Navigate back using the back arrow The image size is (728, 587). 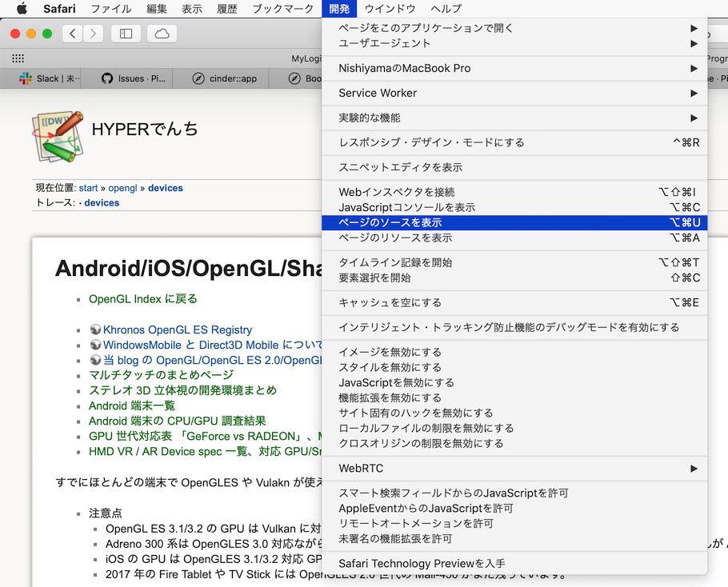pyautogui.click(x=71, y=34)
